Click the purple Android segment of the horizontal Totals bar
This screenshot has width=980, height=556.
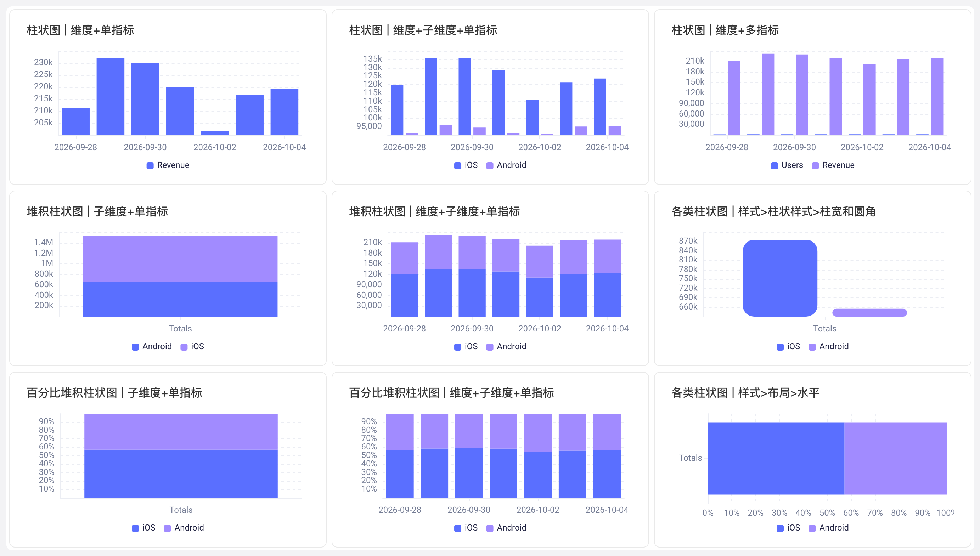pyautogui.click(x=895, y=458)
